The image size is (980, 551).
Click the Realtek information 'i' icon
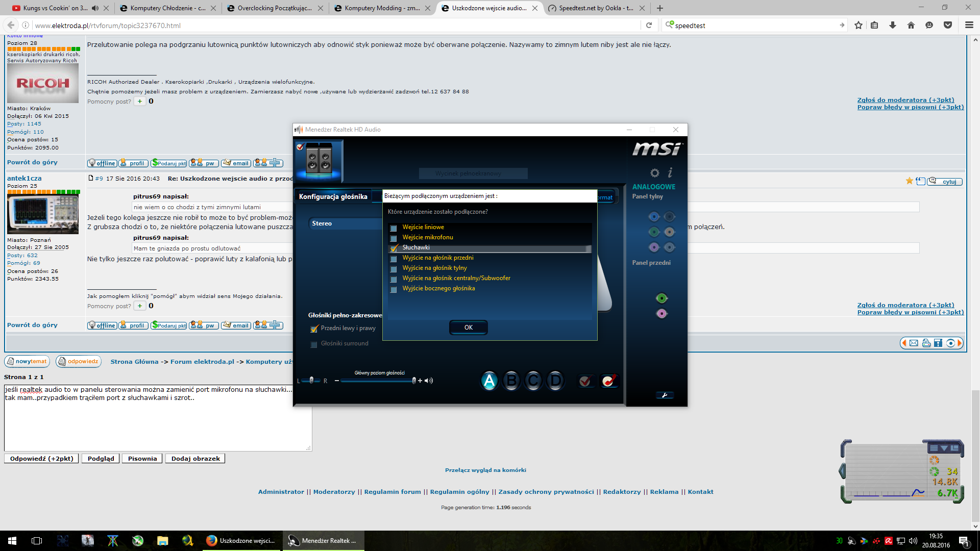tap(670, 173)
